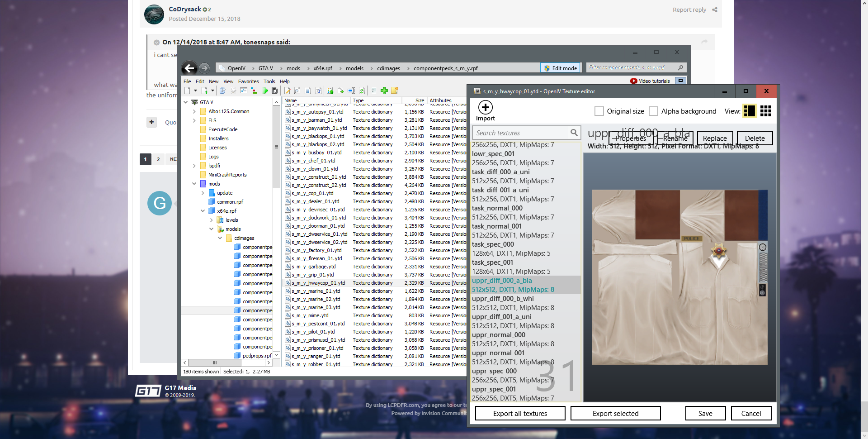Toggle the Alpha background checkbox
Screen dimensions: 868x439
tap(653, 111)
